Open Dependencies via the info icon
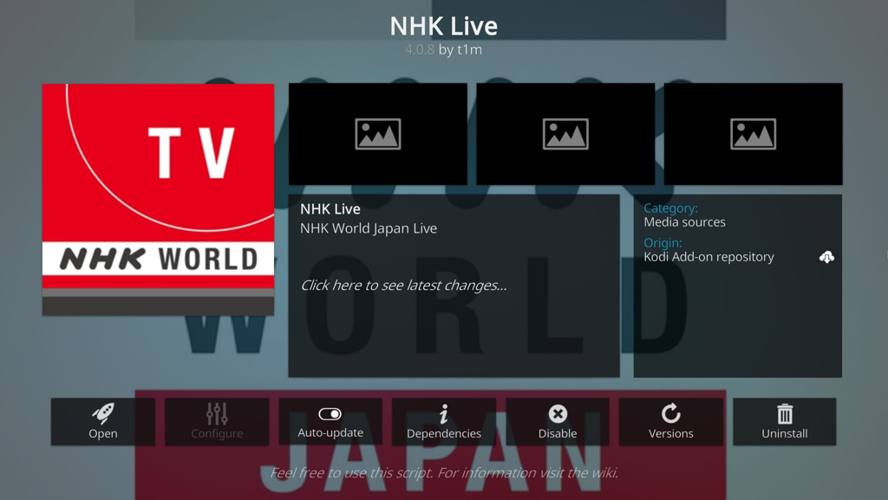Screen dimensions: 888x500 (x=444, y=421)
